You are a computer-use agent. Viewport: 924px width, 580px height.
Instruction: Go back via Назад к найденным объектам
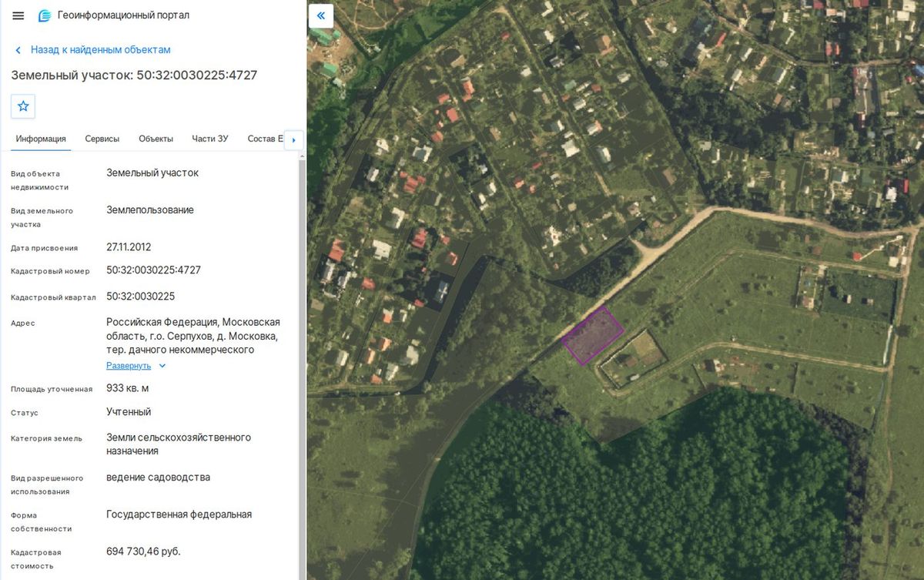coord(101,50)
